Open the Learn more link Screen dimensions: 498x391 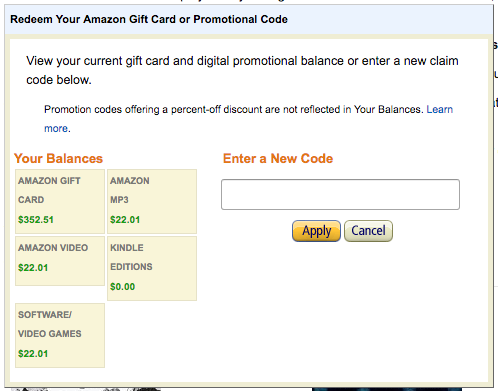pyautogui.click(x=440, y=109)
